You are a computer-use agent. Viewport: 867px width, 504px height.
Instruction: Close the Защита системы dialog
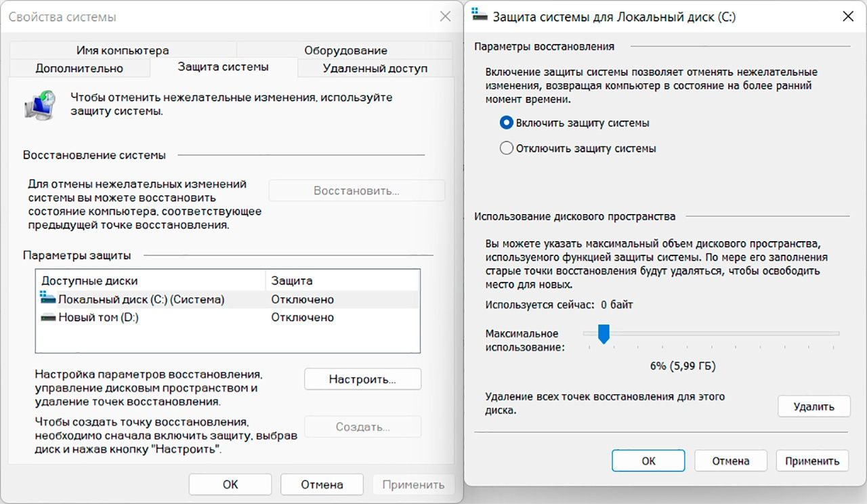point(847,17)
